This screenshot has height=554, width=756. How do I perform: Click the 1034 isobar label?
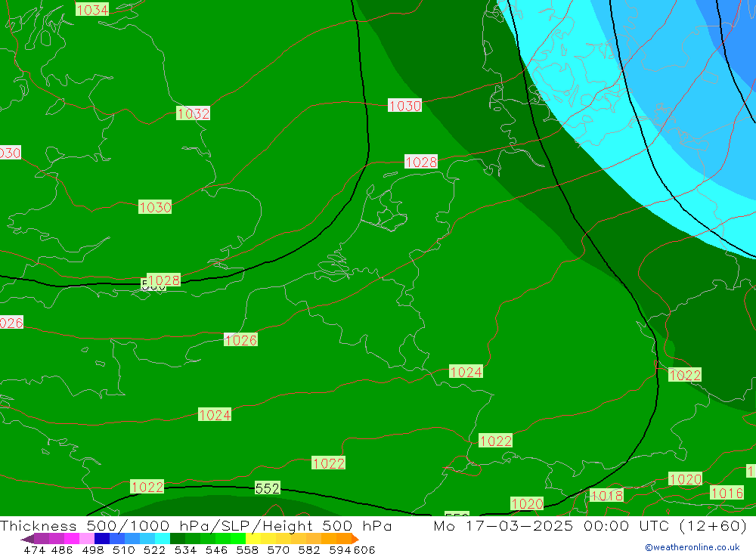pyautogui.click(x=92, y=10)
